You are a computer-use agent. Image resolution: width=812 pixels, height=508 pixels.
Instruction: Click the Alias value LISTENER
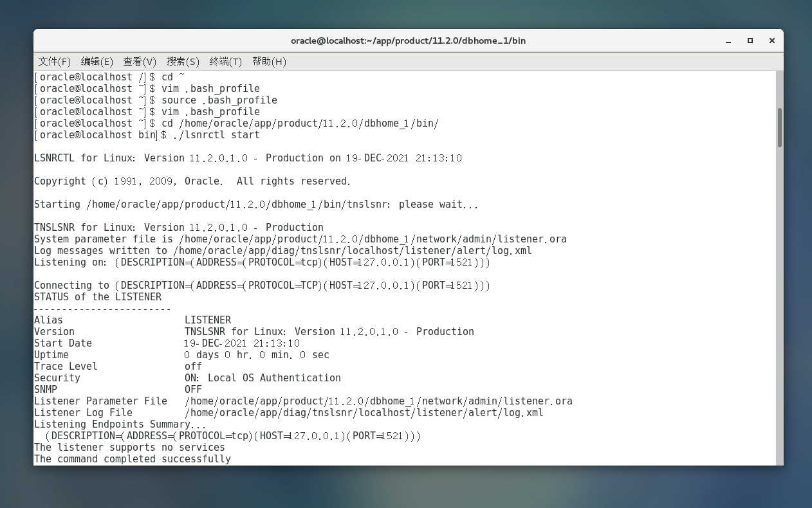[208, 320]
